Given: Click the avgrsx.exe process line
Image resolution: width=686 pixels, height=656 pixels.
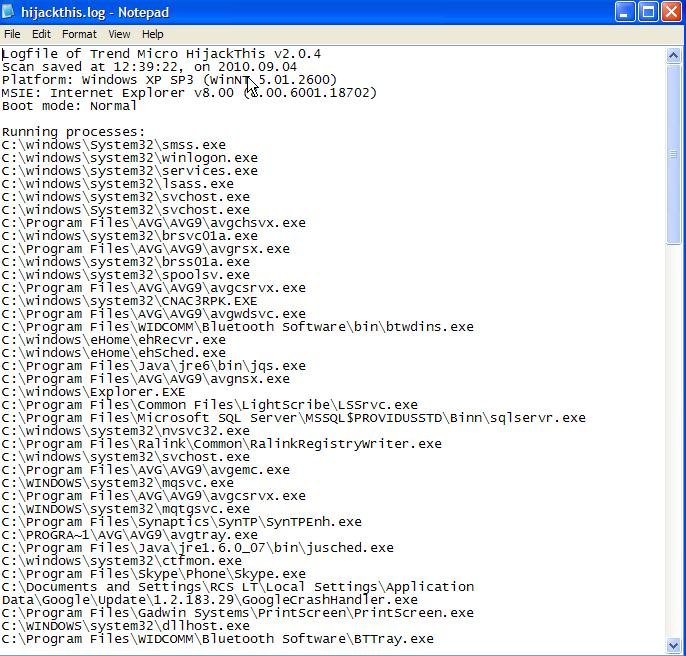Looking at the screenshot, I should pyautogui.click(x=146, y=249).
